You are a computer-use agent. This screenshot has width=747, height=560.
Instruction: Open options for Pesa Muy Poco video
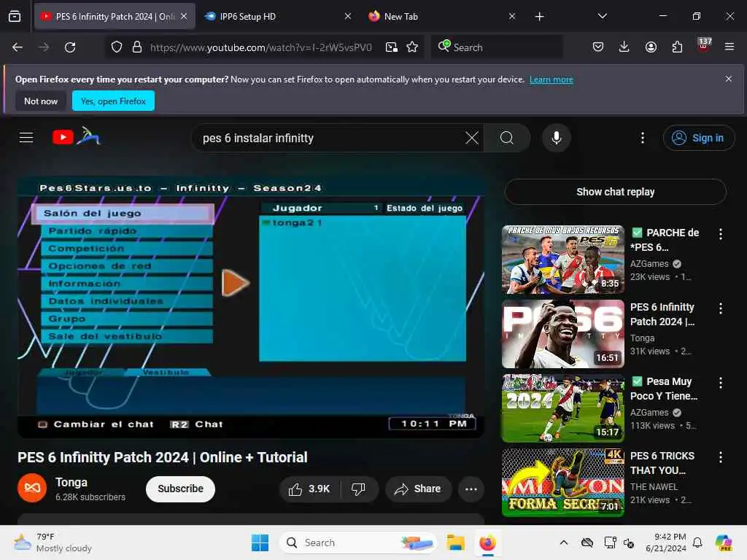(720, 383)
